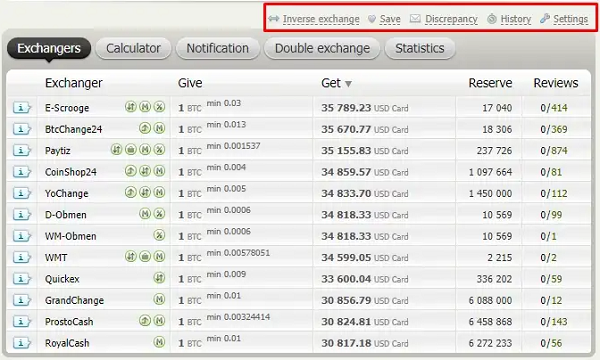Open the CoinShop24 exchanger name

(x=71, y=172)
